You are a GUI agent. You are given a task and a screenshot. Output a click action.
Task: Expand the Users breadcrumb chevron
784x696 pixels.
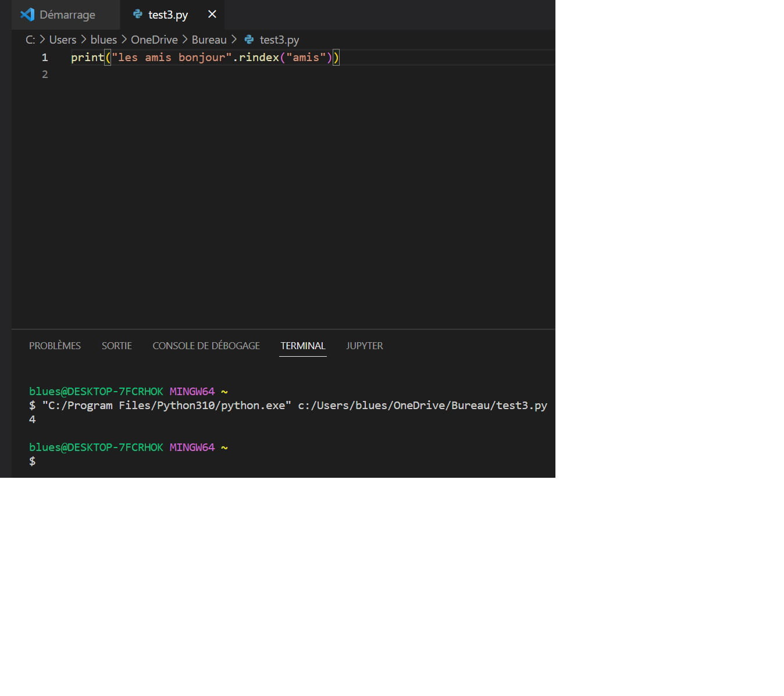tap(83, 40)
